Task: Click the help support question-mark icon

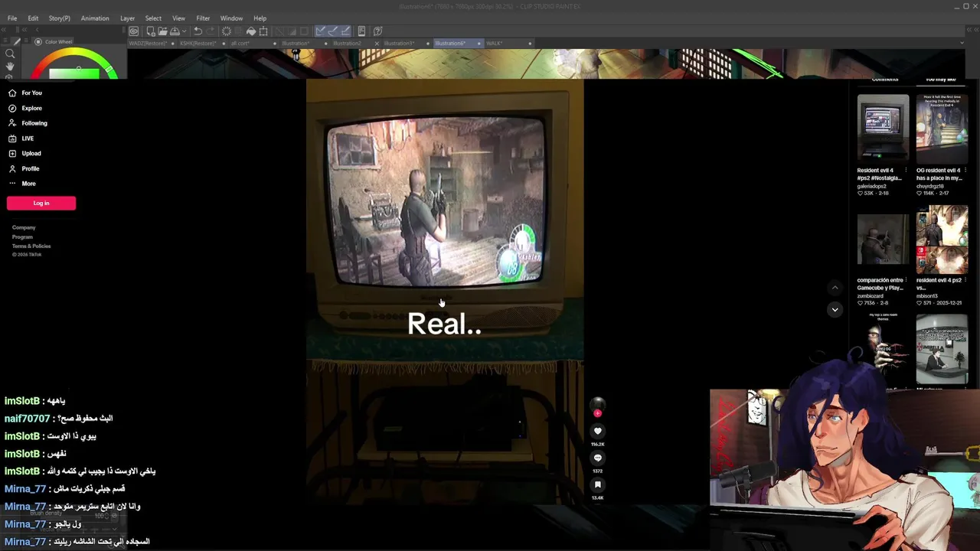Action: click(377, 31)
